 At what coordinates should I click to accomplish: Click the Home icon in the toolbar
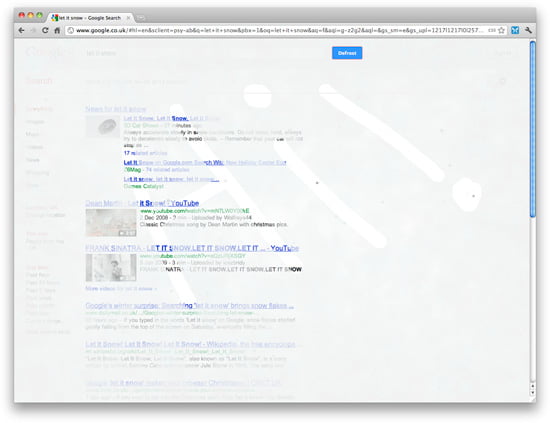[x=57, y=31]
